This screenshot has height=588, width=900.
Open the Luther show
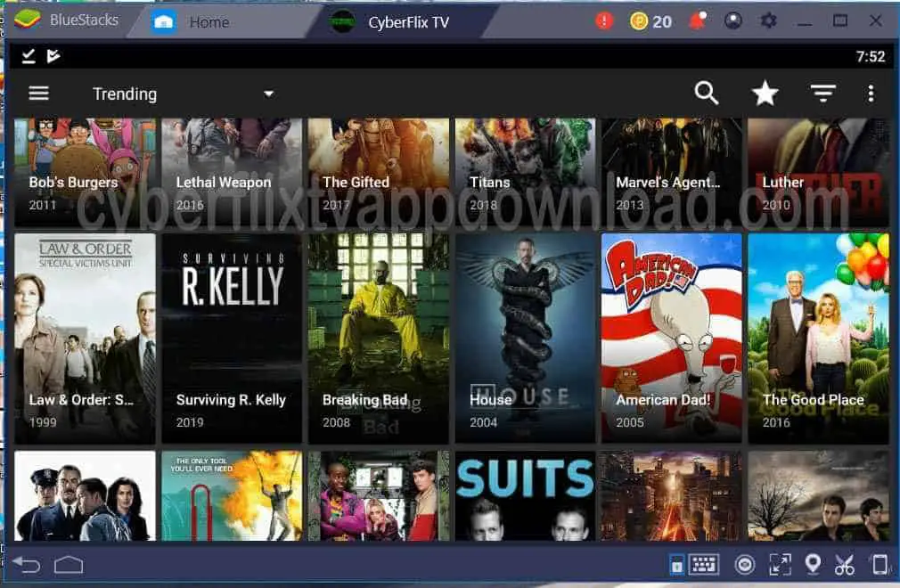(x=819, y=172)
